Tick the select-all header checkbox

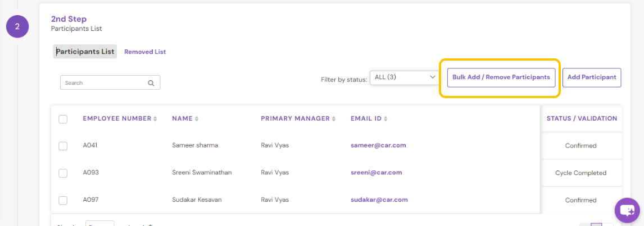63,119
